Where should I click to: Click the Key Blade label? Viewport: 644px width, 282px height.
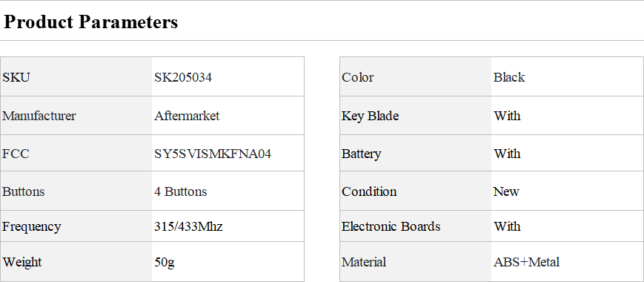370,116
